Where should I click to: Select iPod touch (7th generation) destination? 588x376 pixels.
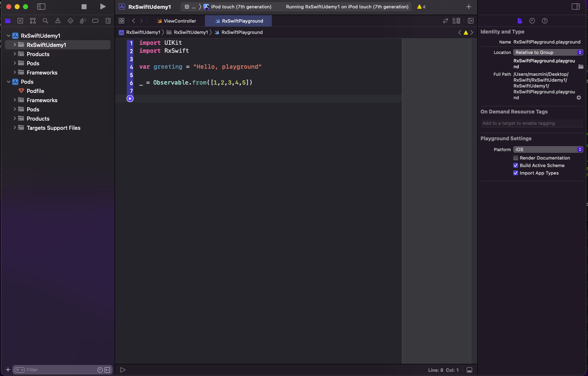coord(238,7)
